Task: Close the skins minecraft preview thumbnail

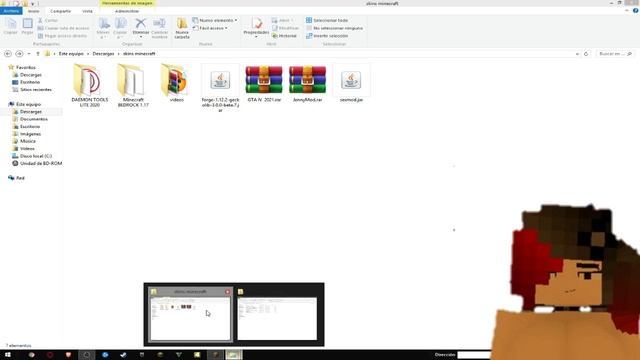Action: [x=228, y=292]
